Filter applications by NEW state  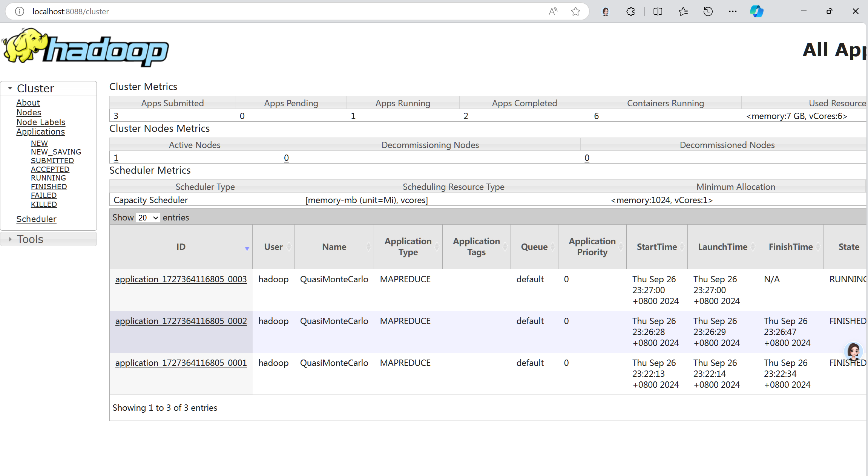[39, 143]
